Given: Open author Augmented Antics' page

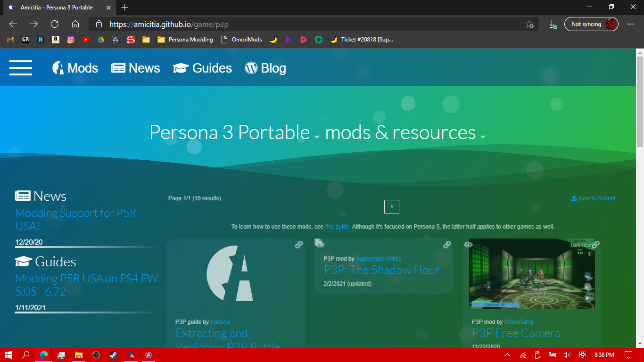Looking at the screenshot, I should tap(379, 259).
